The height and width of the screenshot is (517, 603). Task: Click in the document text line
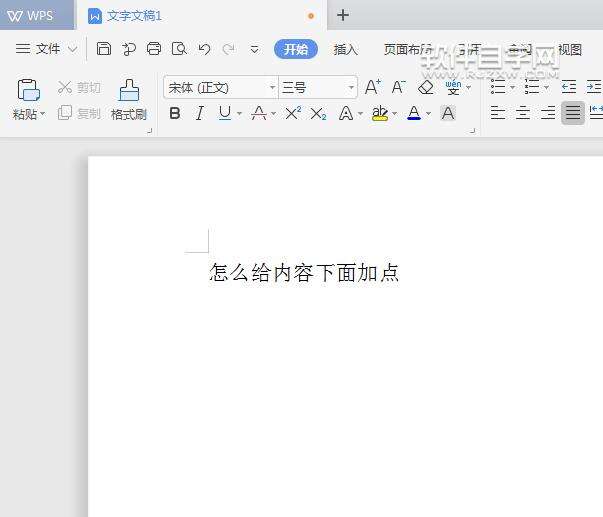(x=304, y=272)
